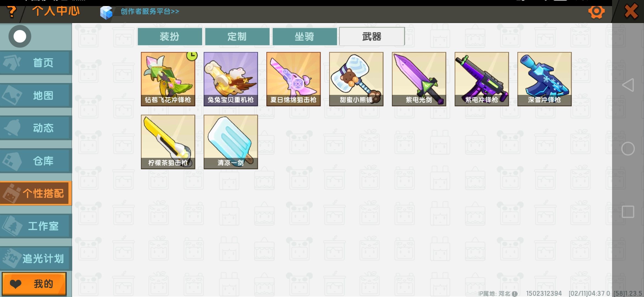This screenshot has height=297, width=644.
Task: Click the orange question mark help icon
Action: (x=11, y=12)
